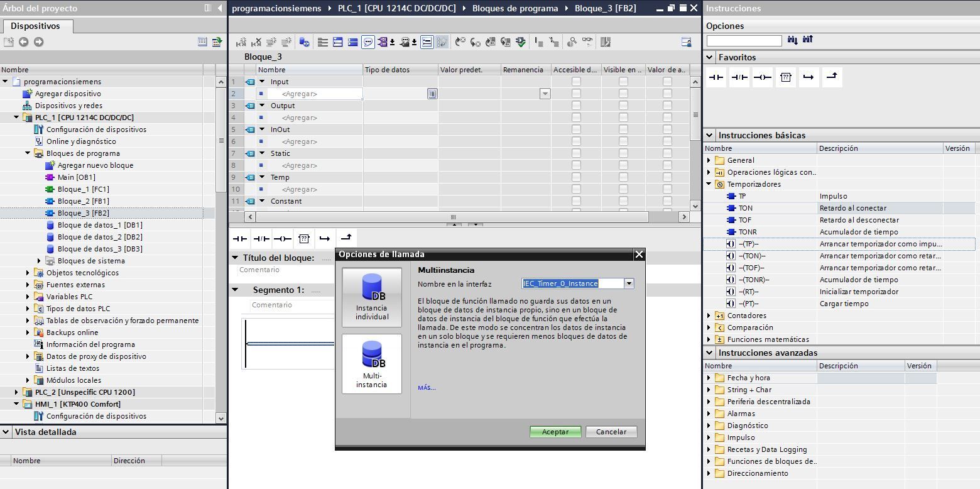Select Main [OB1] in project tree
The height and width of the screenshot is (489, 980).
(x=77, y=177)
